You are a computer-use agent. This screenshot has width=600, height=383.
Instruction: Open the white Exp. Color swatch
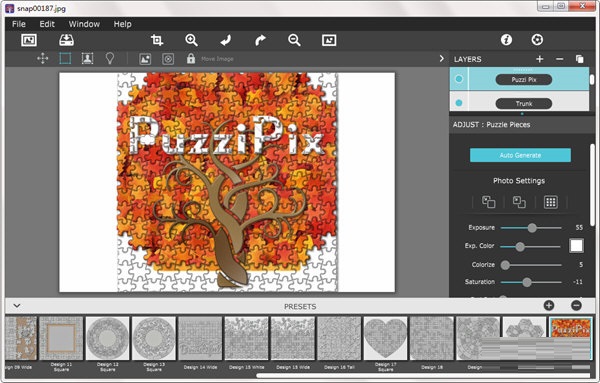point(576,246)
